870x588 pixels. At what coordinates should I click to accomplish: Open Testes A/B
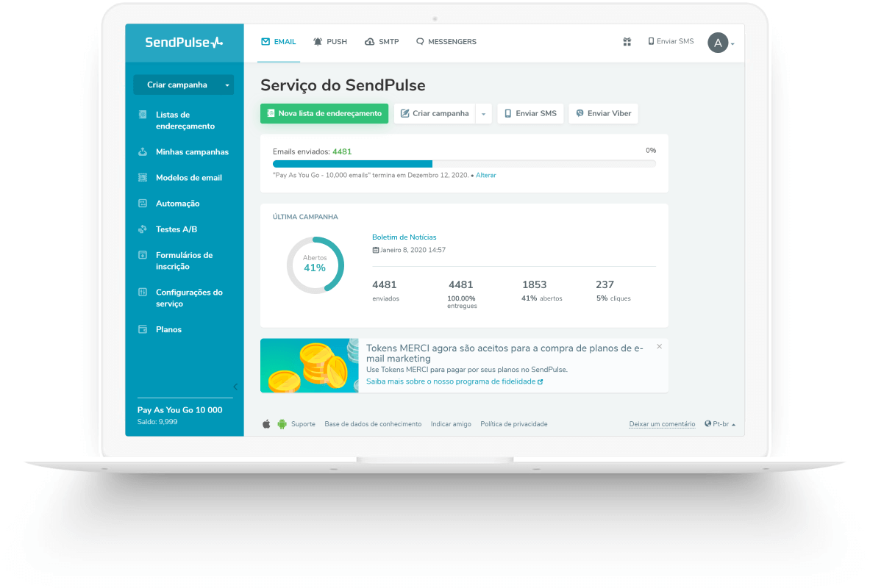[x=177, y=229]
